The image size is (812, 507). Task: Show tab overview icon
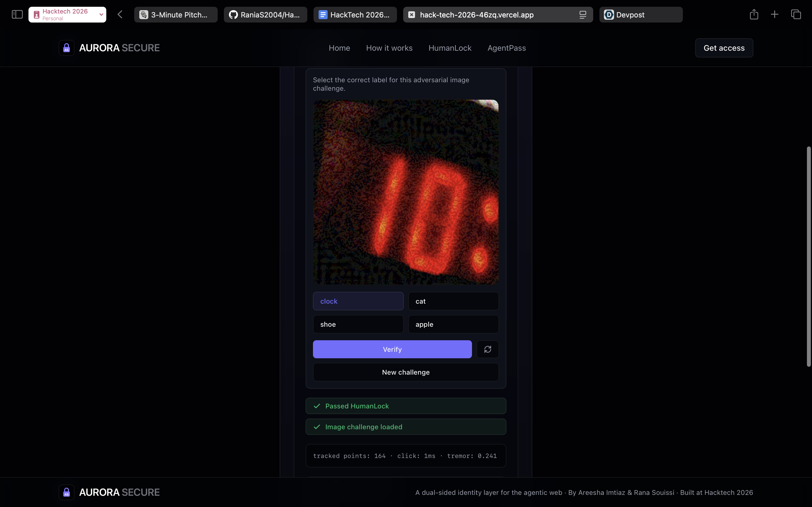796,14
